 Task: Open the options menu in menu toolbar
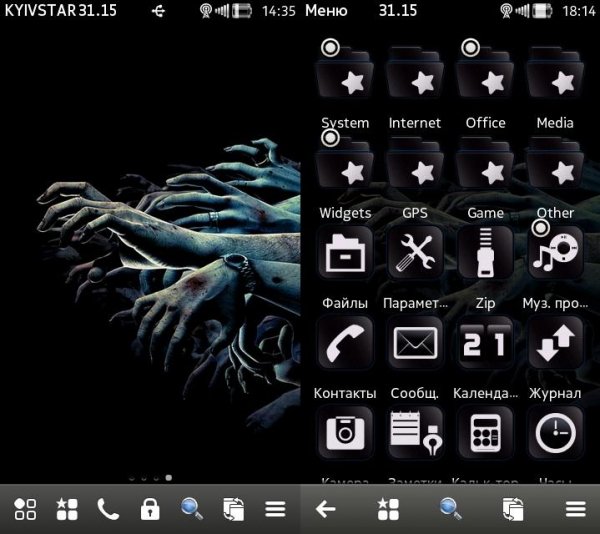tap(576, 509)
